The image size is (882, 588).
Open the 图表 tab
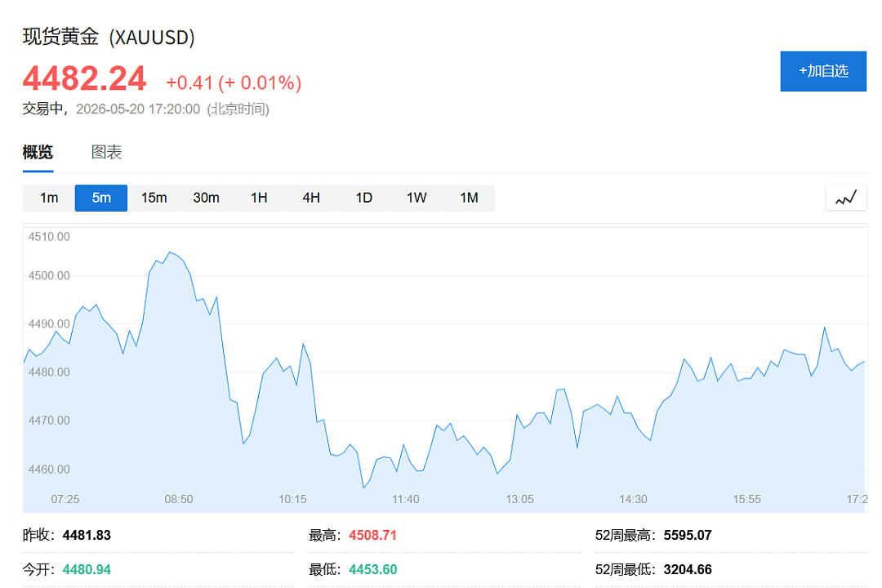[x=106, y=152]
